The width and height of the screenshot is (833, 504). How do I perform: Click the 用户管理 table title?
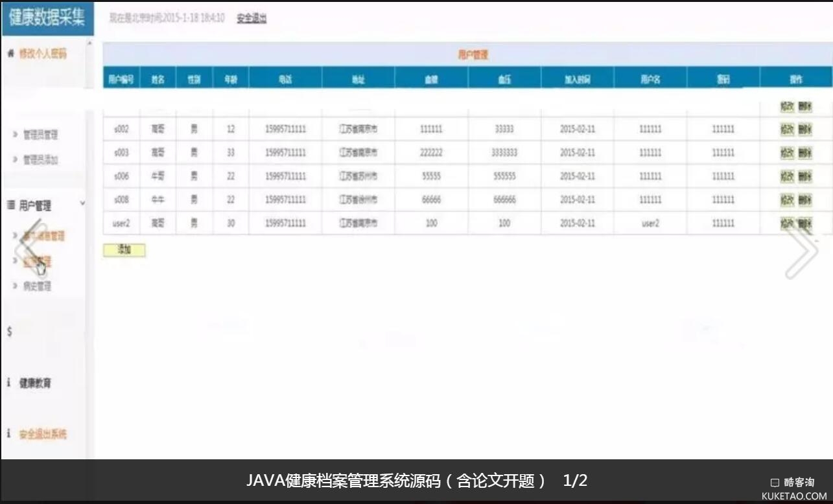click(x=473, y=55)
